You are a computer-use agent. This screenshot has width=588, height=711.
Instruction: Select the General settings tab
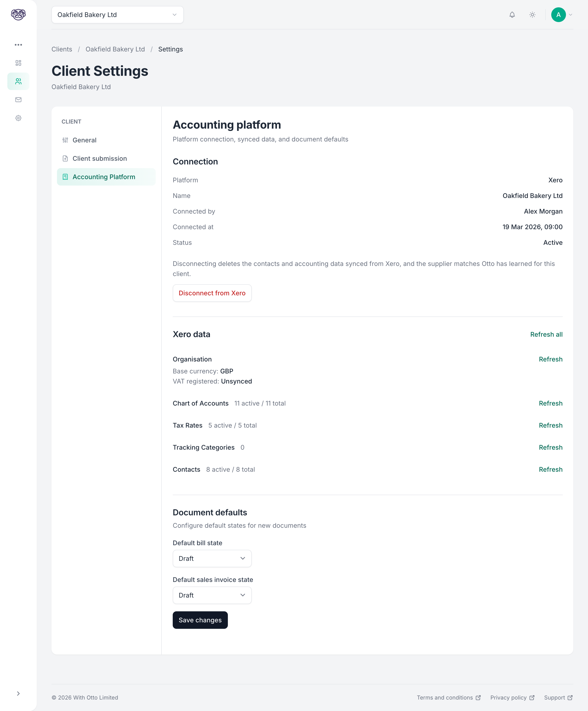coord(106,140)
